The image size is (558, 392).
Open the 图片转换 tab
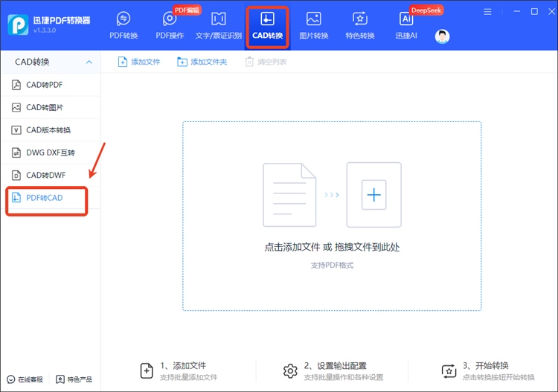[313, 25]
